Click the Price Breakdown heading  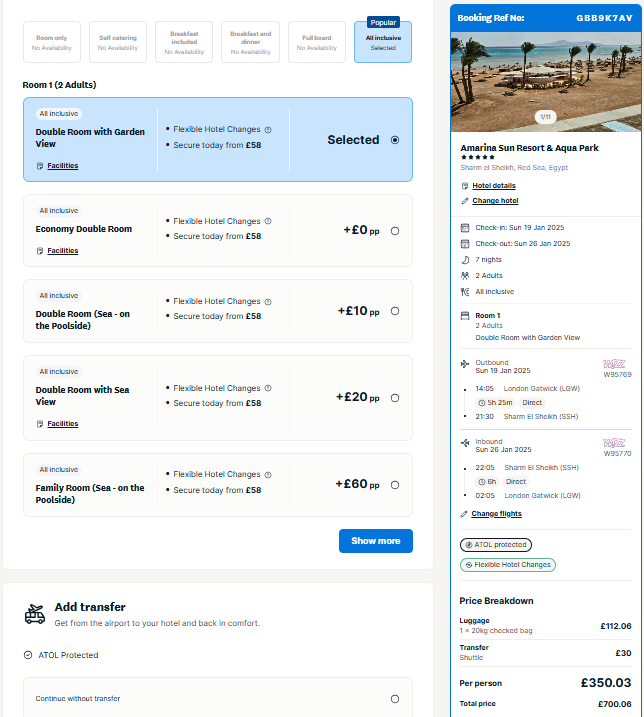pos(496,601)
